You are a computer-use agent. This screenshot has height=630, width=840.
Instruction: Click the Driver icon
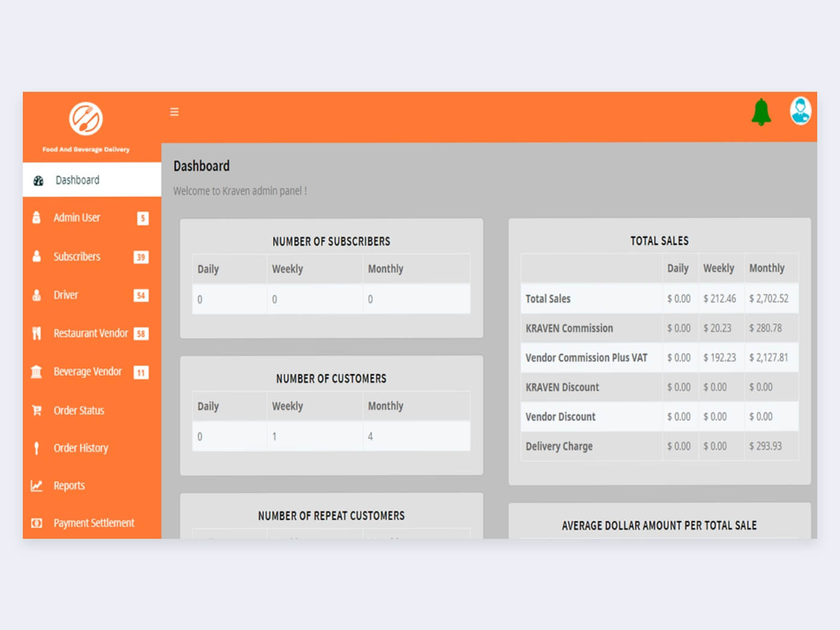click(37, 295)
